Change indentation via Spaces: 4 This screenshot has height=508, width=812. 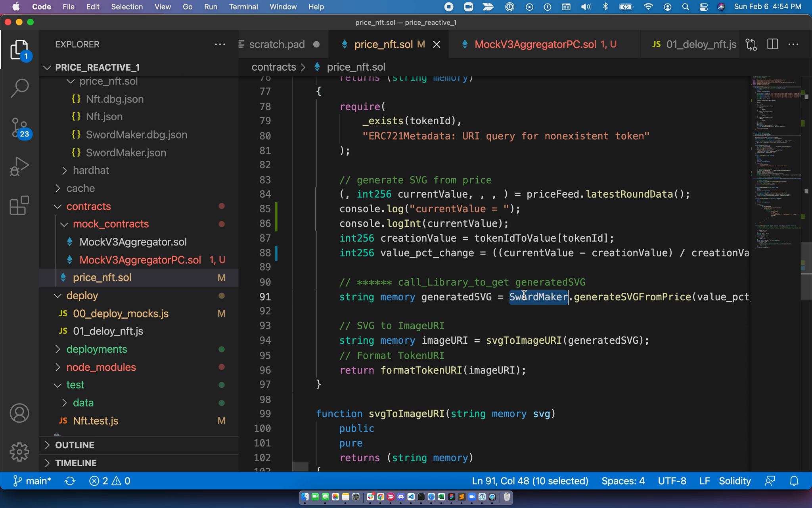pyautogui.click(x=623, y=481)
